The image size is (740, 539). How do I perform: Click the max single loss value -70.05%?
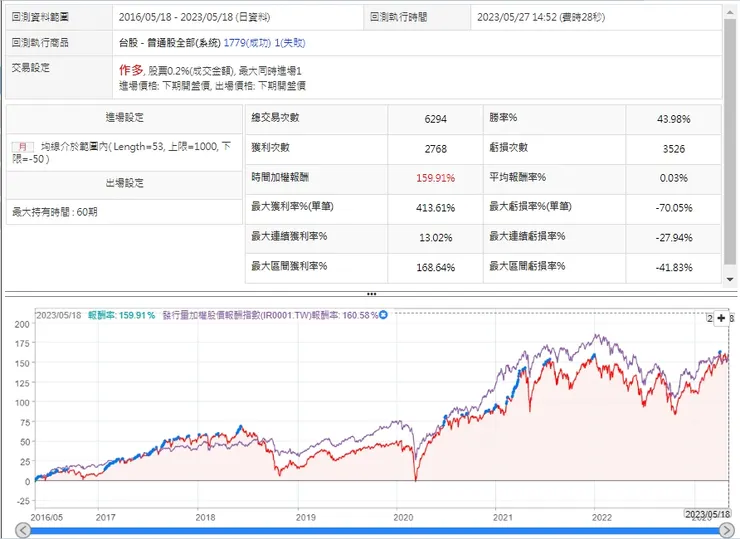(x=673, y=208)
